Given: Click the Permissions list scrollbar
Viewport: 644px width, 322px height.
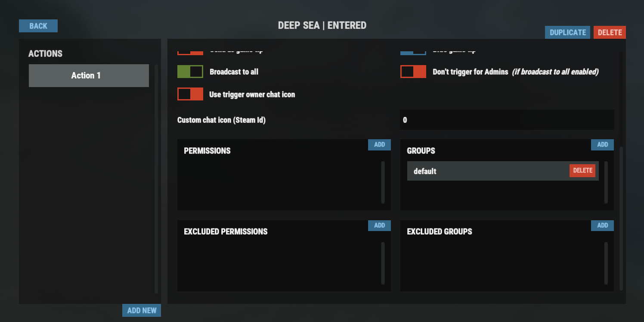Looking at the screenshot, I should click(x=383, y=182).
